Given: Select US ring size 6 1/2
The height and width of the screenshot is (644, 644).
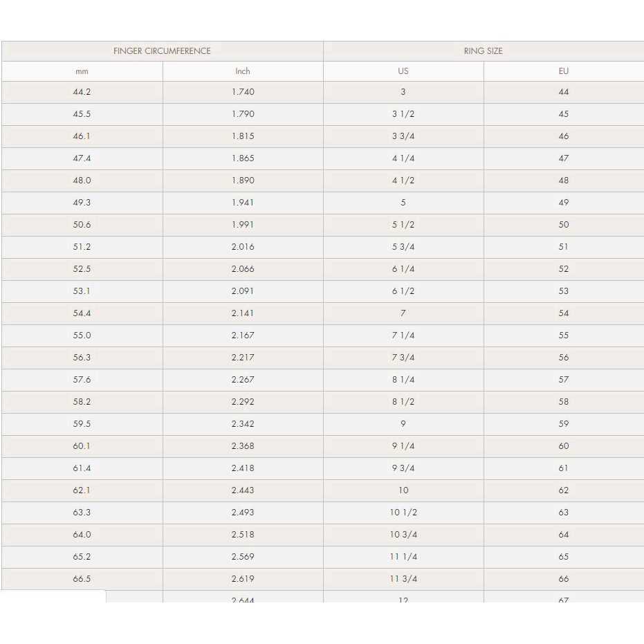Looking at the screenshot, I should pyautogui.click(x=403, y=291).
